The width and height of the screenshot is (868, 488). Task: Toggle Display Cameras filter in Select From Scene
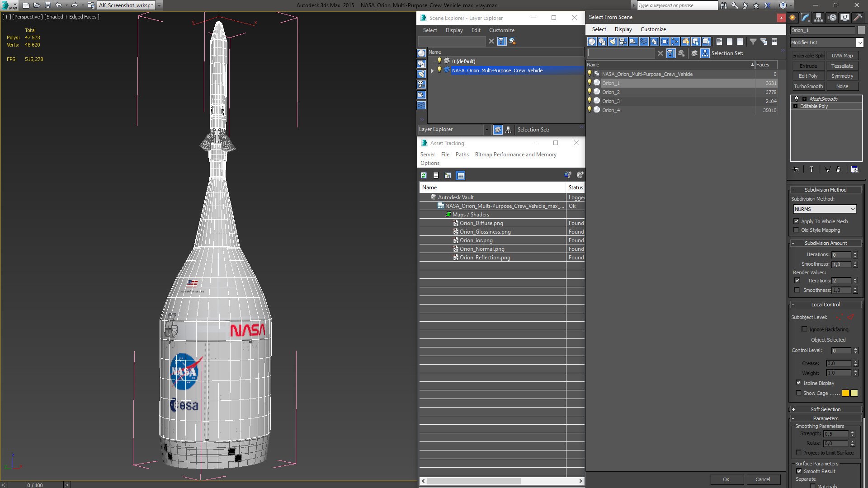[x=623, y=42]
